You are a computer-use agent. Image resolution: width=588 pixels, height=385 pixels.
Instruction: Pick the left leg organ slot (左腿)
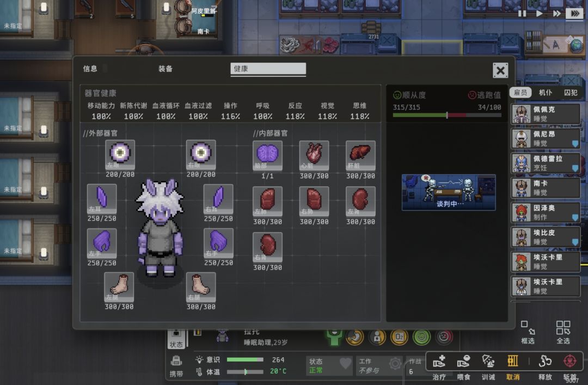coord(119,287)
